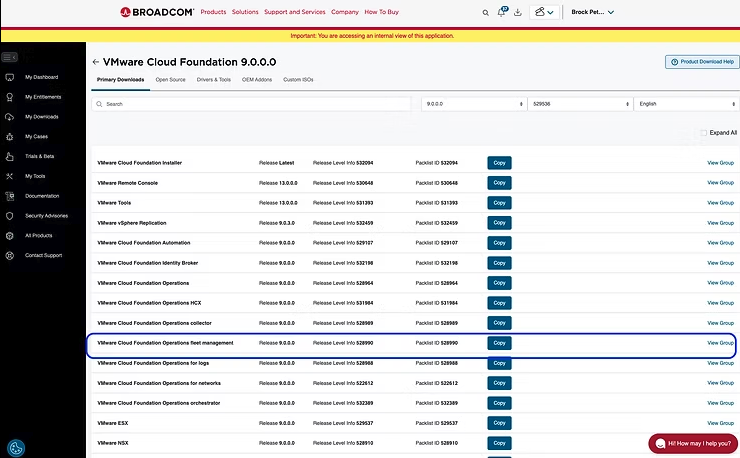The width and height of the screenshot is (740, 458).
Task: View Group for VMware Tools row
Action: (x=720, y=202)
